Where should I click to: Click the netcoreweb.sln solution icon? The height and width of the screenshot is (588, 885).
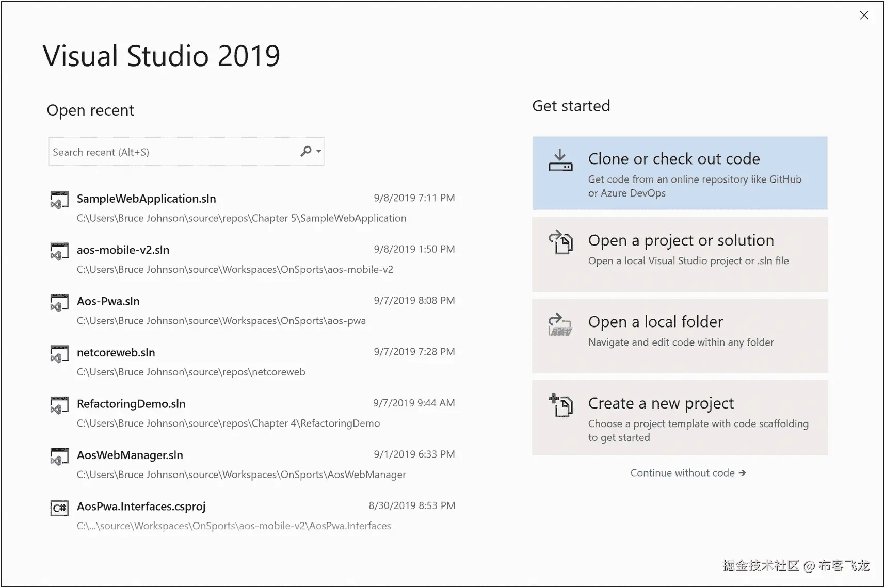click(x=59, y=354)
